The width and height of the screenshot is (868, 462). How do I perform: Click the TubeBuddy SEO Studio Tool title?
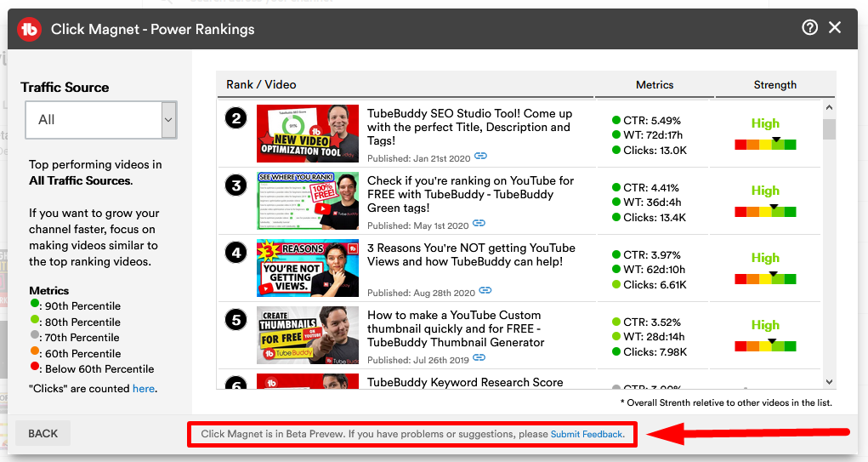point(469,127)
